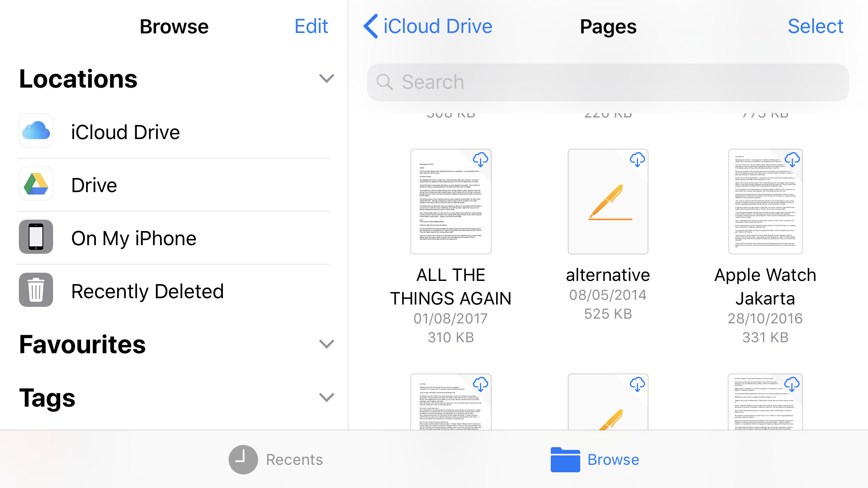Tap the magnifying glass in the search bar

point(384,82)
